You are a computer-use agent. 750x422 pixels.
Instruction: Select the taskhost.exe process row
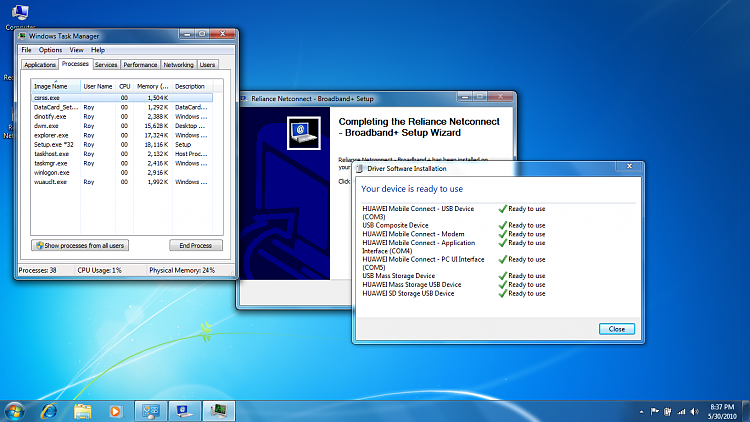(x=122, y=154)
